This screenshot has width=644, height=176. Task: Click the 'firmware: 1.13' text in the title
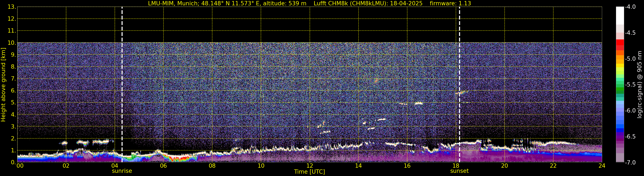[450, 3]
